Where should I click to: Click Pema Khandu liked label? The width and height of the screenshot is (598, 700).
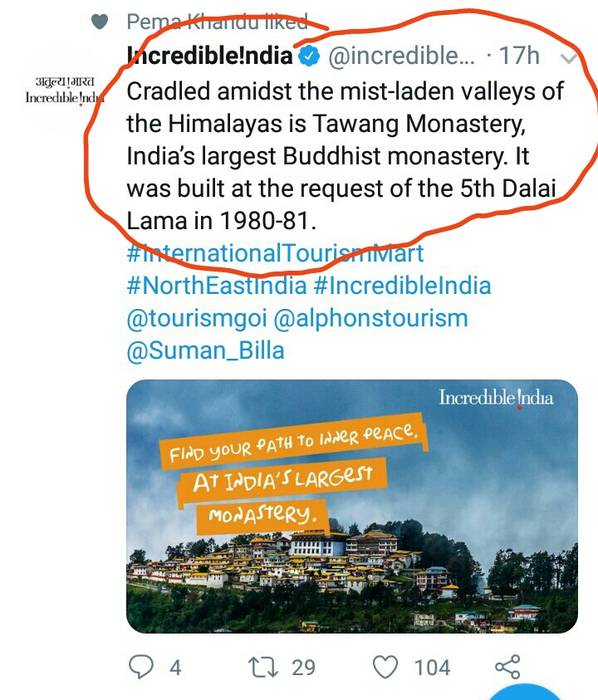coord(218,22)
